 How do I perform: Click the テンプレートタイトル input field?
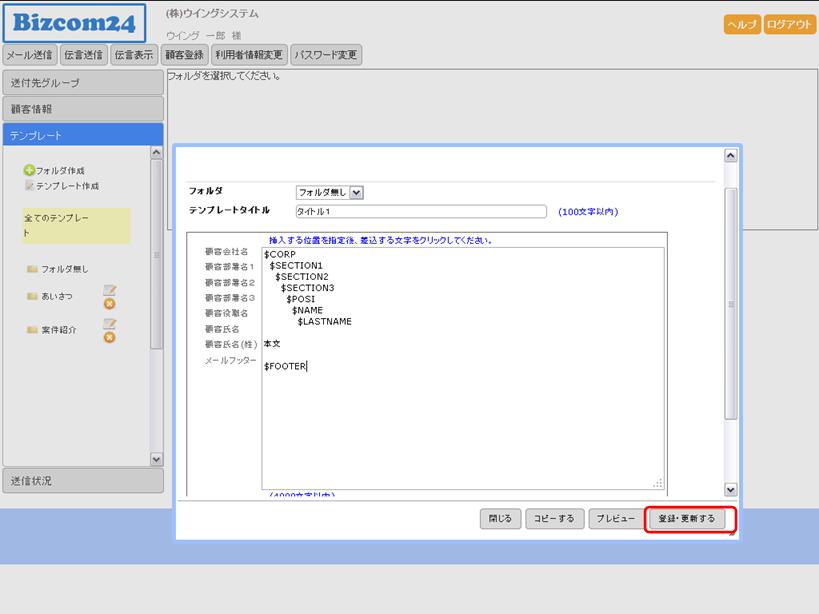tap(420, 212)
